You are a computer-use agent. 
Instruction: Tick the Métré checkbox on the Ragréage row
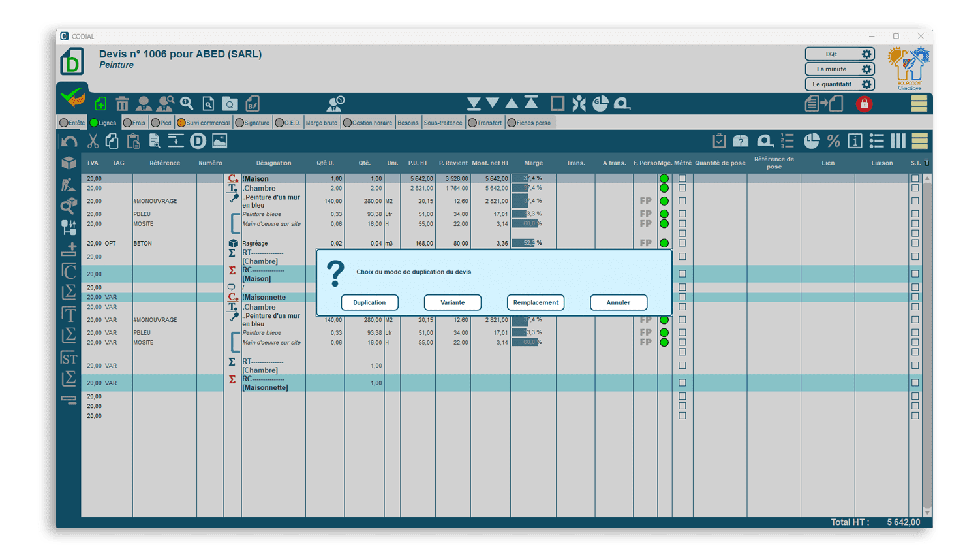tap(682, 243)
